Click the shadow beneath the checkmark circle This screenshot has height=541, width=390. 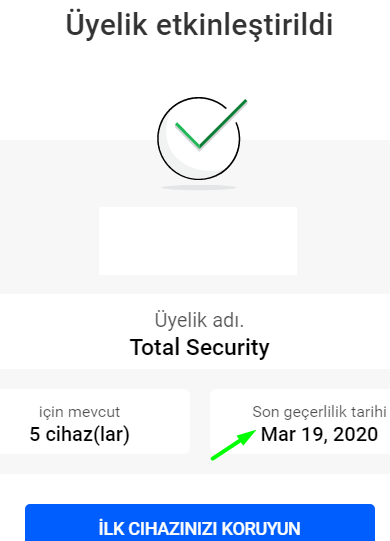click(199, 187)
